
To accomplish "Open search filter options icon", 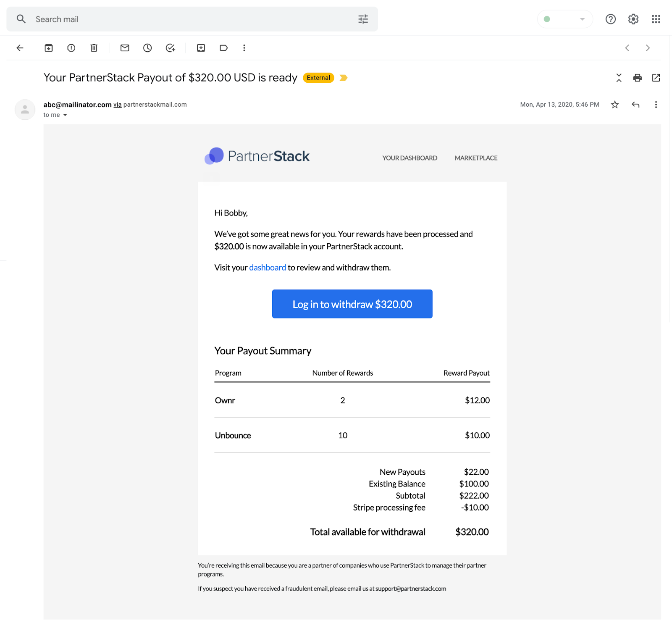I will pos(363,19).
